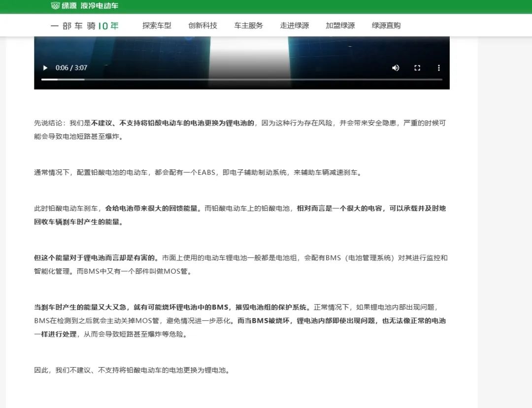Expand the 探索车型 navigation menu
The width and height of the screenshot is (532, 408).
pyautogui.click(x=157, y=25)
